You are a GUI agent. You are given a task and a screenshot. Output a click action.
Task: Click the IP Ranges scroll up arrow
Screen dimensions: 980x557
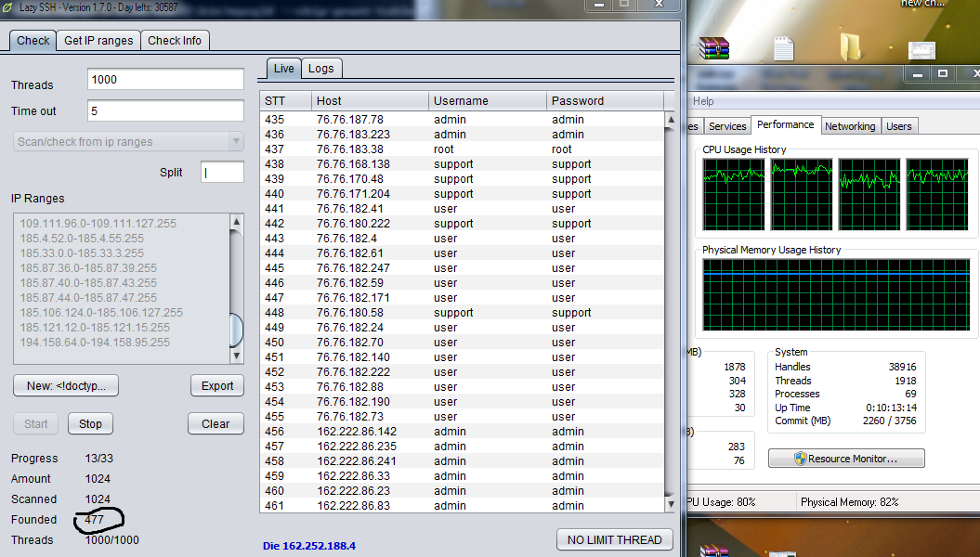coord(236,222)
